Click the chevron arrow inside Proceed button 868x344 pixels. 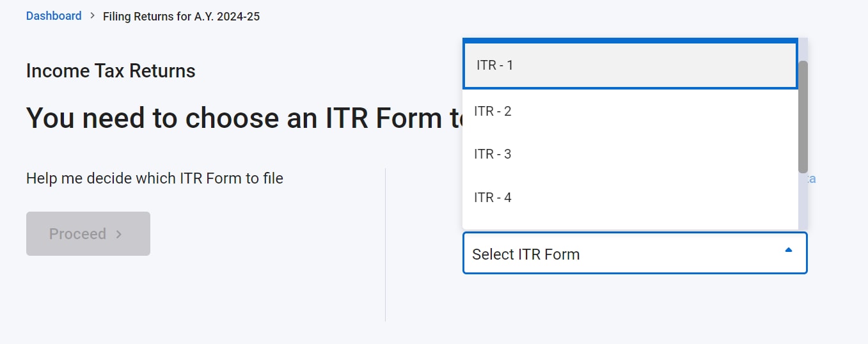click(x=119, y=234)
